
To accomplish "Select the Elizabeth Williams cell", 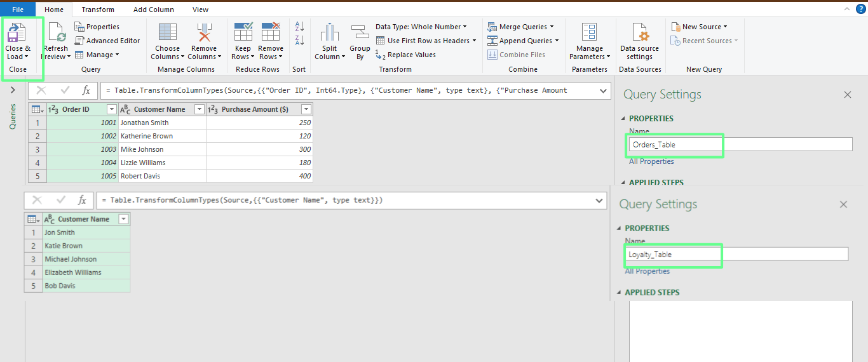I will [86, 272].
